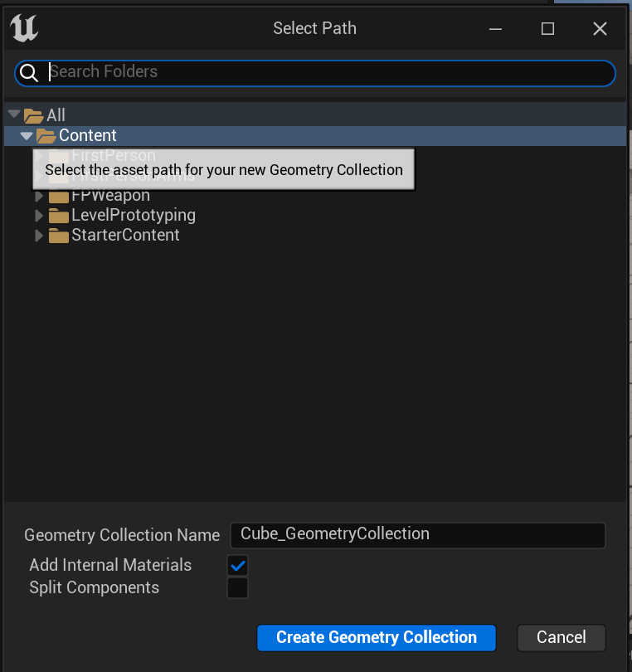Minimize the Select Path window

click(x=496, y=29)
